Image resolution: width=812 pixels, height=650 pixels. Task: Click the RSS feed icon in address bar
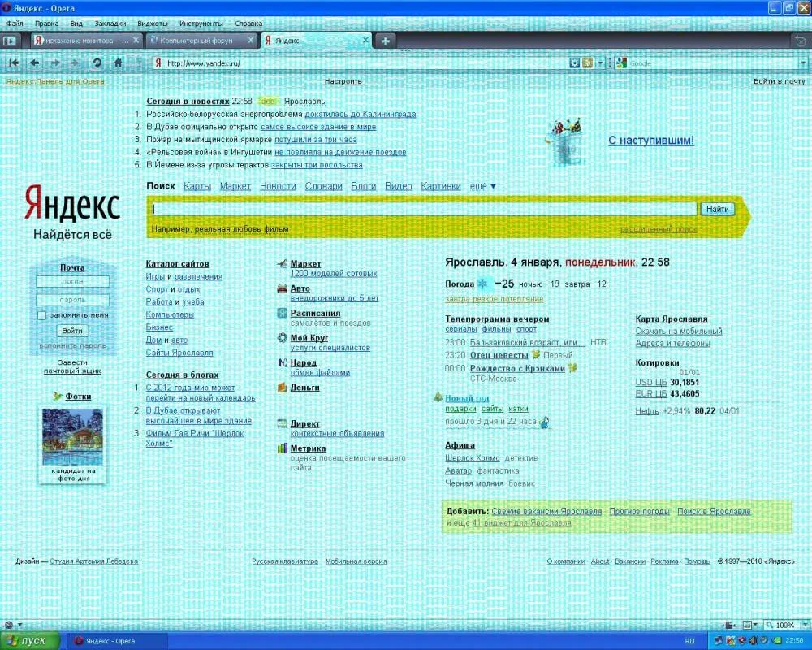(587, 63)
